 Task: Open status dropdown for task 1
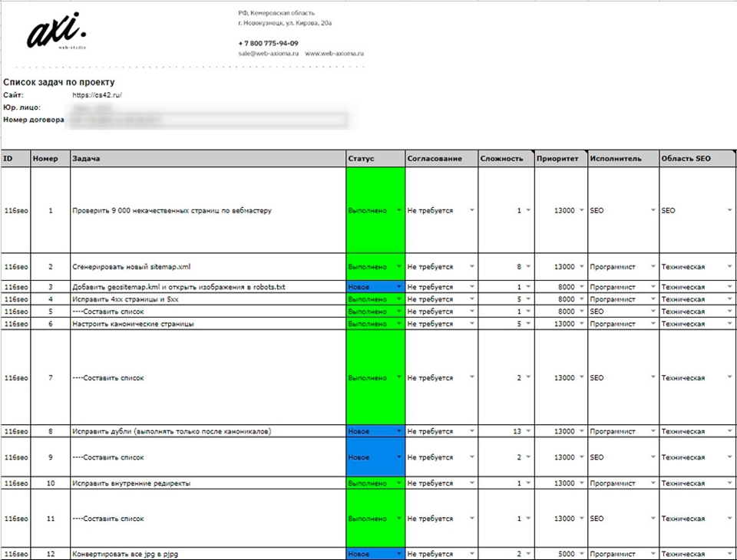[398, 210]
